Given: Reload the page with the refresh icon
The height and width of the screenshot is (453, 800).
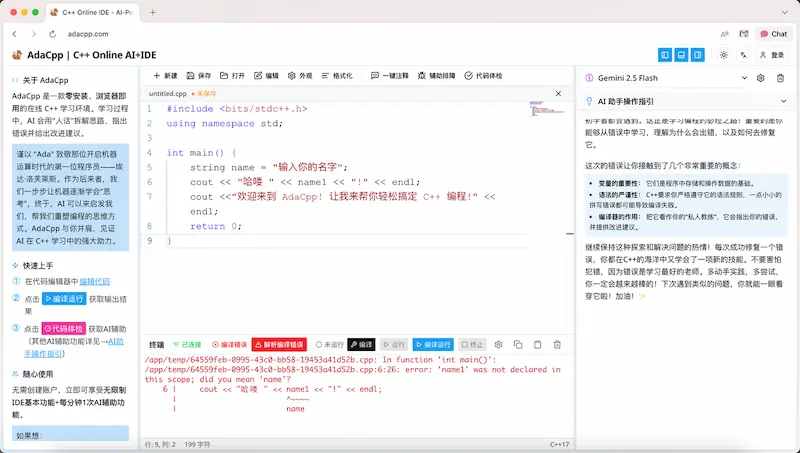Looking at the screenshot, I should point(52,34).
